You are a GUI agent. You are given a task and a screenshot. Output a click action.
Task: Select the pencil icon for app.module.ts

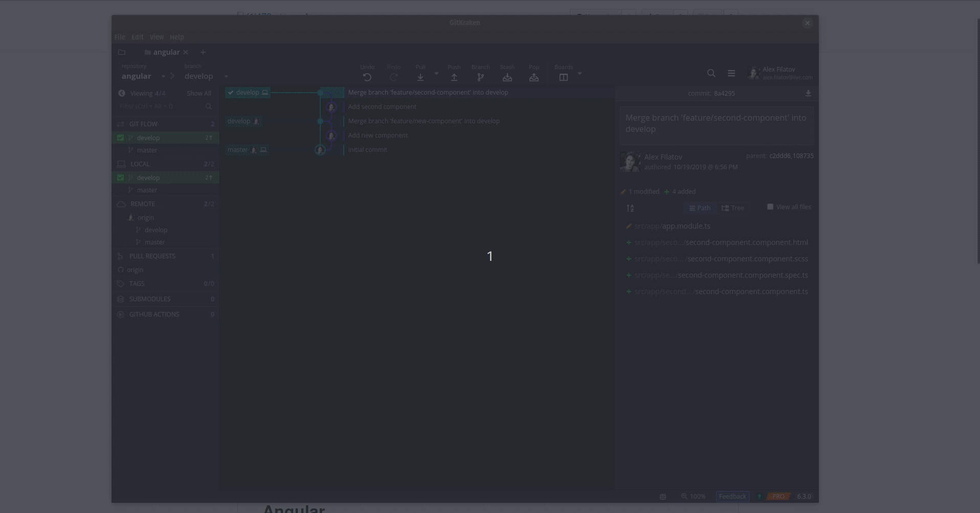(629, 226)
